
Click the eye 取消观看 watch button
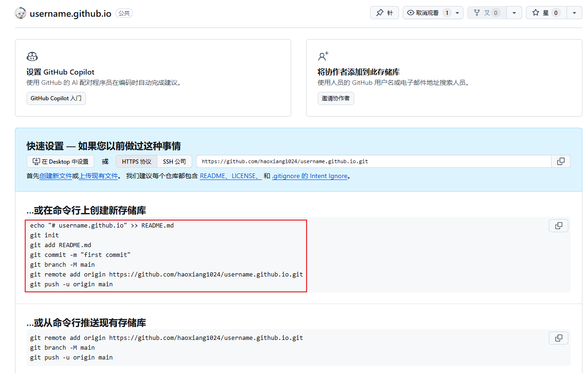(427, 13)
